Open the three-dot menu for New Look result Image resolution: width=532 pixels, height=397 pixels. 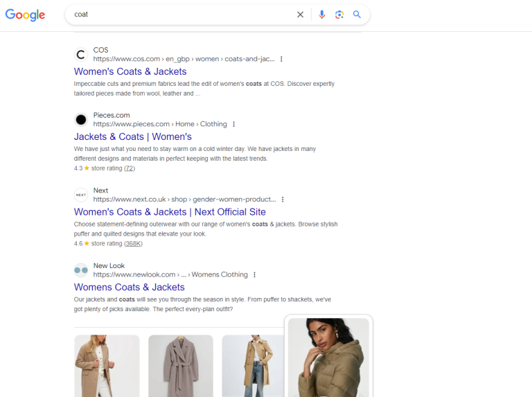254,275
